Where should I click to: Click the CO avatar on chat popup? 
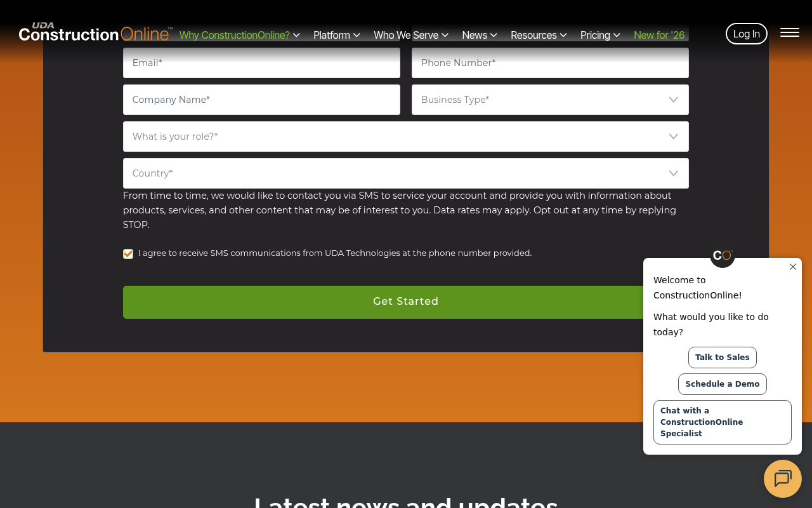click(x=723, y=255)
